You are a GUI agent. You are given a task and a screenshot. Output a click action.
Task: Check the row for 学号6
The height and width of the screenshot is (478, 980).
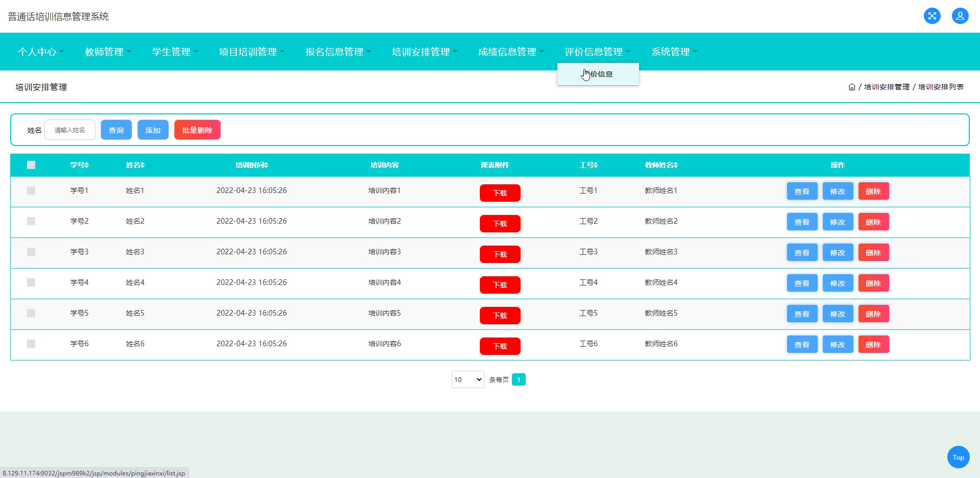31,344
